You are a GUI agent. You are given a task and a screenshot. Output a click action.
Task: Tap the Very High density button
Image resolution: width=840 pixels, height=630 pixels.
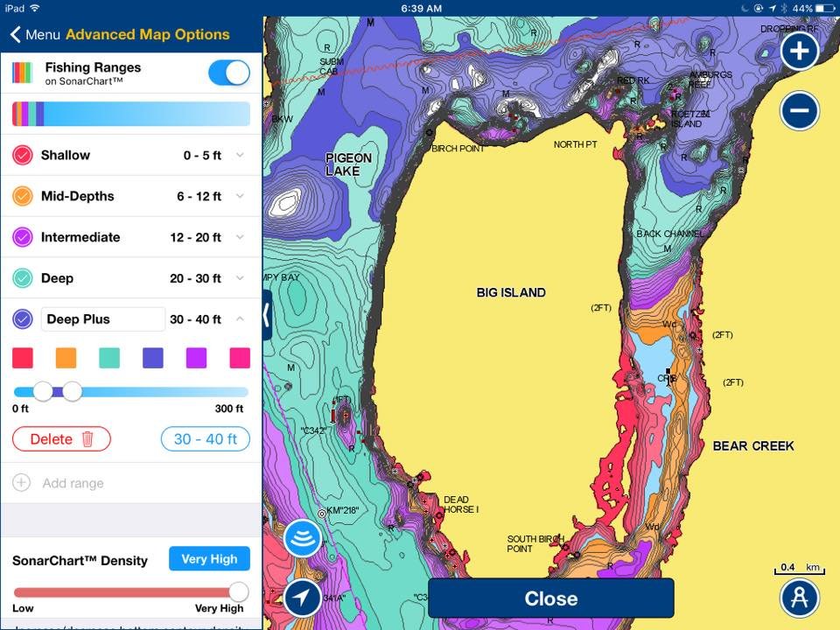[x=209, y=559]
